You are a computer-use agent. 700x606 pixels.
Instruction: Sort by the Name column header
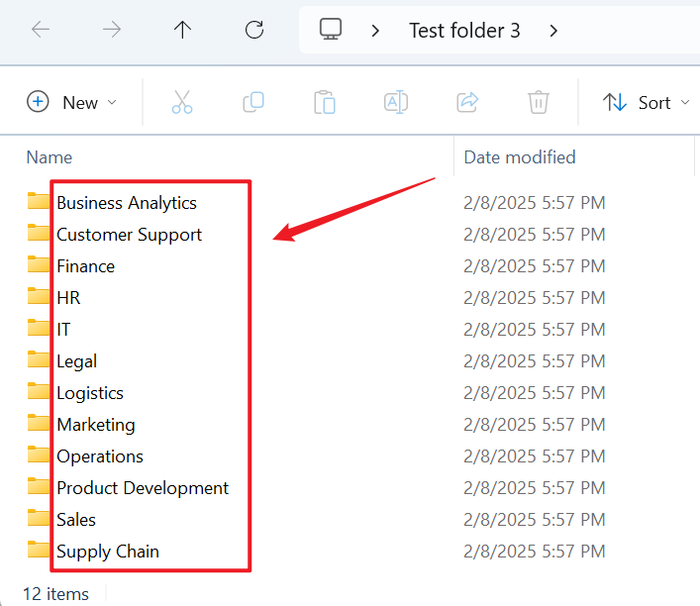(x=50, y=156)
